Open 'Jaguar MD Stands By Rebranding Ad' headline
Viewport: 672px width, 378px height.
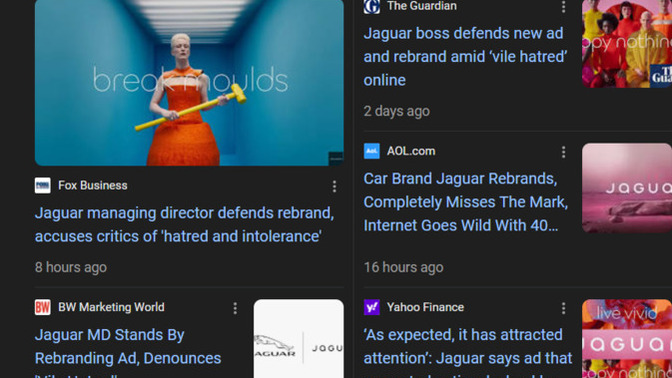[x=128, y=352]
